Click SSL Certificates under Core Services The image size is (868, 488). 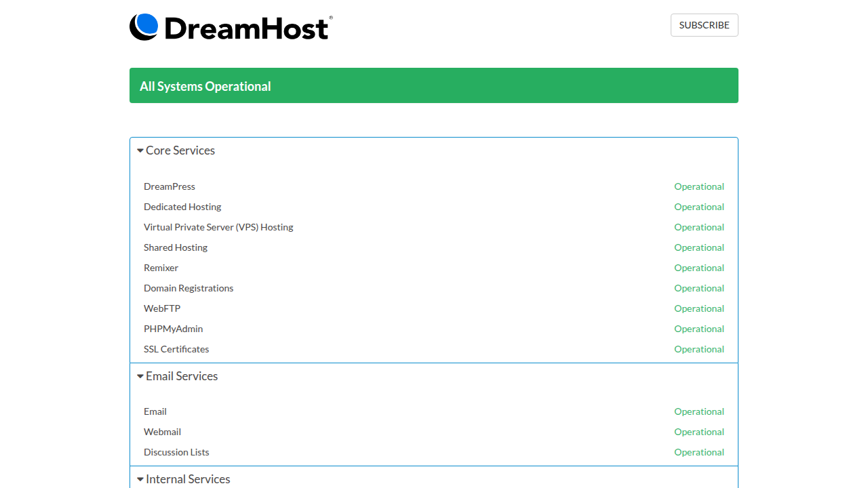tap(176, 349)
